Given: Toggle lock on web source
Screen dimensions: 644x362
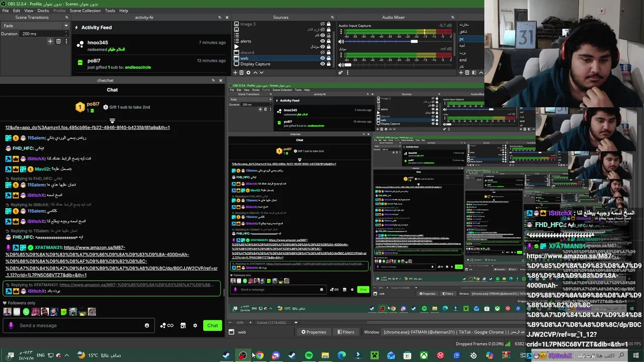Looking at the screenshot, I should (x=329, y=58).
